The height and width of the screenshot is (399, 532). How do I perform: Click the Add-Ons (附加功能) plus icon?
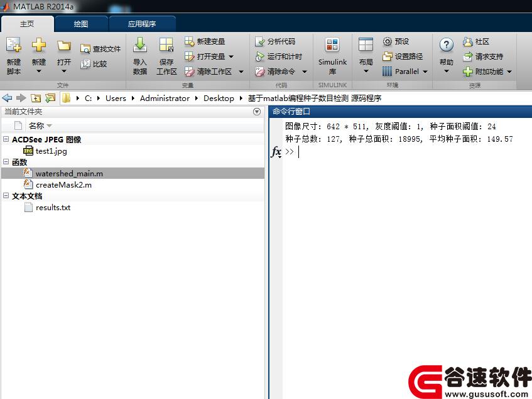[x=467, y=72]
